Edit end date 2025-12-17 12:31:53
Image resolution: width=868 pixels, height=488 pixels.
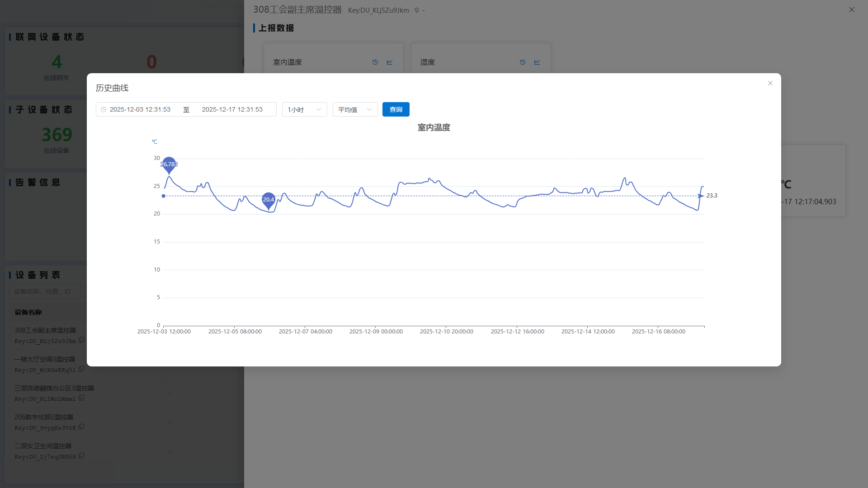pyautogui.click(x=232, y=109)
